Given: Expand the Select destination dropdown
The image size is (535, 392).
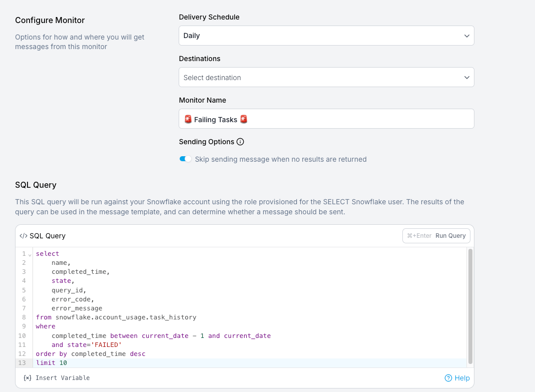Looking at the screenshot, I should tap(326, 77).
